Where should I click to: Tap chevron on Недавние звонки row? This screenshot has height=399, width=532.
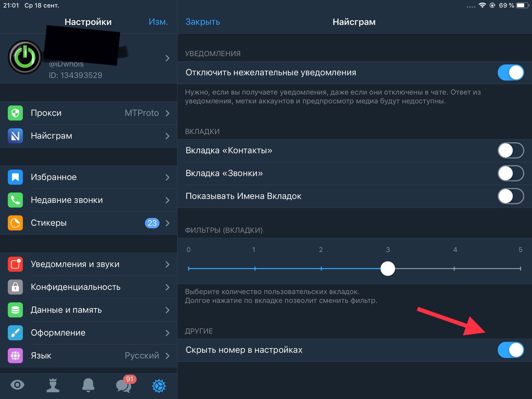(167, 200)
